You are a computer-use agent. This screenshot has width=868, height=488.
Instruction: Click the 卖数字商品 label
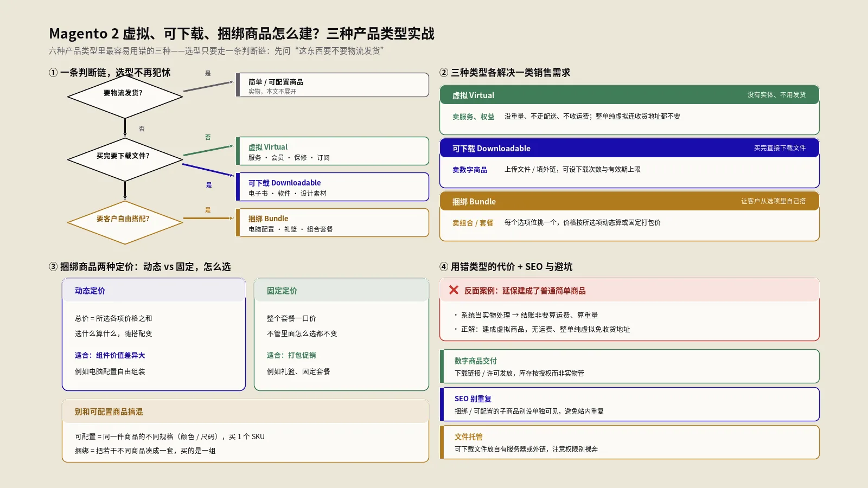pyautogui.click(x=470, y=170)
